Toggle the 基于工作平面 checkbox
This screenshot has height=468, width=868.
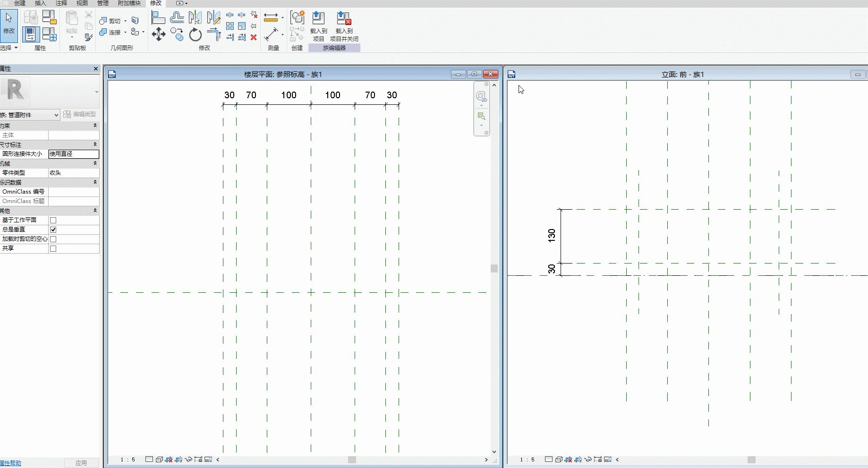pos(53,220)
